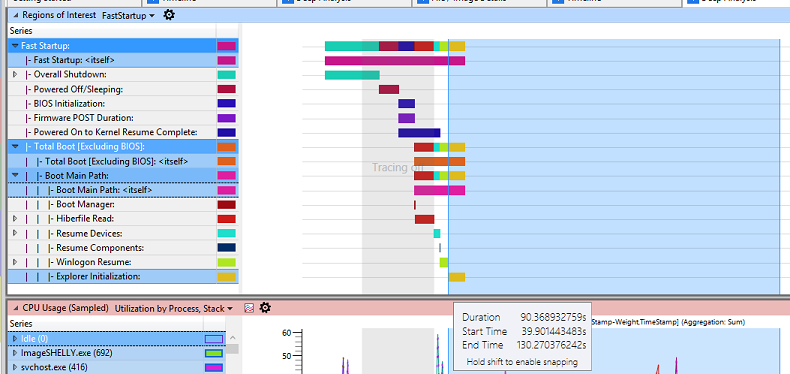790x374 pixels.
Task: Collapse the CPU Usage (Sampled) panel
Action: pyautogui.click(x=16, y=308)
